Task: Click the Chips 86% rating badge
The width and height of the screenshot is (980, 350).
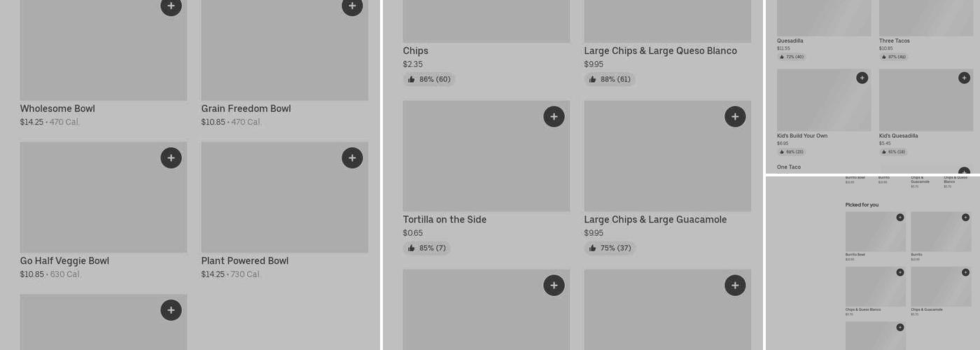Action: point(429,80)
